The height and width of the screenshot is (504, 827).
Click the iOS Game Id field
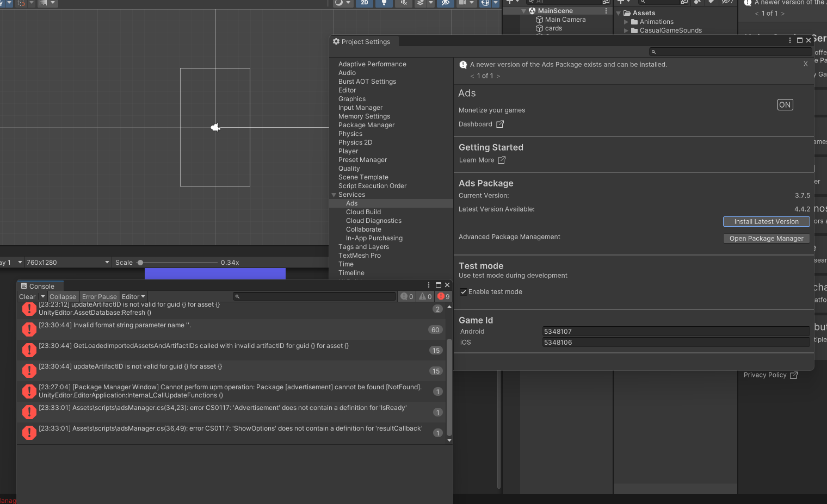pos(676,343)
